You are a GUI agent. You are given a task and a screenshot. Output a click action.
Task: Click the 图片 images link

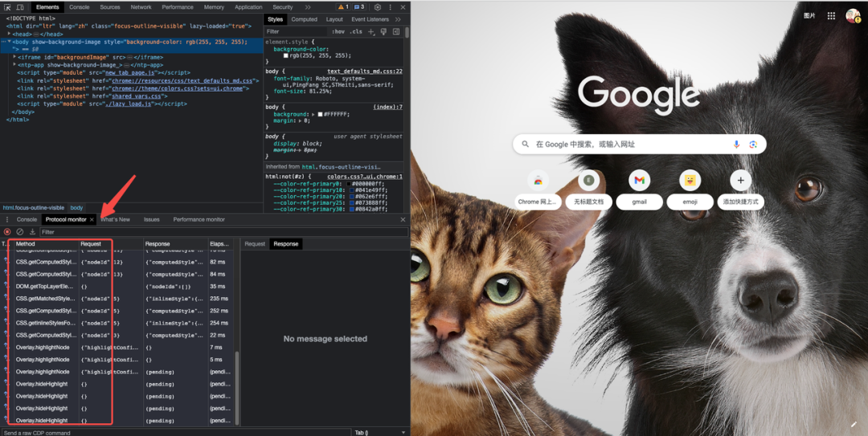pyautogui.click(x=809, y=15)
